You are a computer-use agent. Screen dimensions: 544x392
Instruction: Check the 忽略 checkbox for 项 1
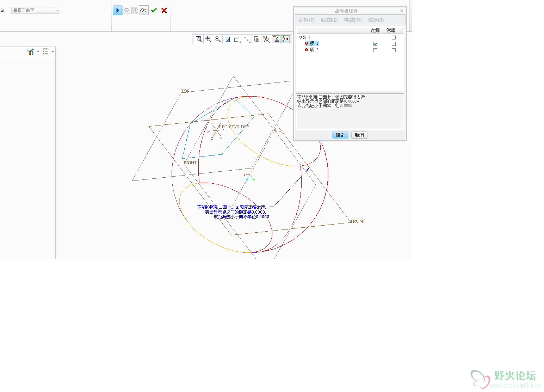[x=394, y=44]
